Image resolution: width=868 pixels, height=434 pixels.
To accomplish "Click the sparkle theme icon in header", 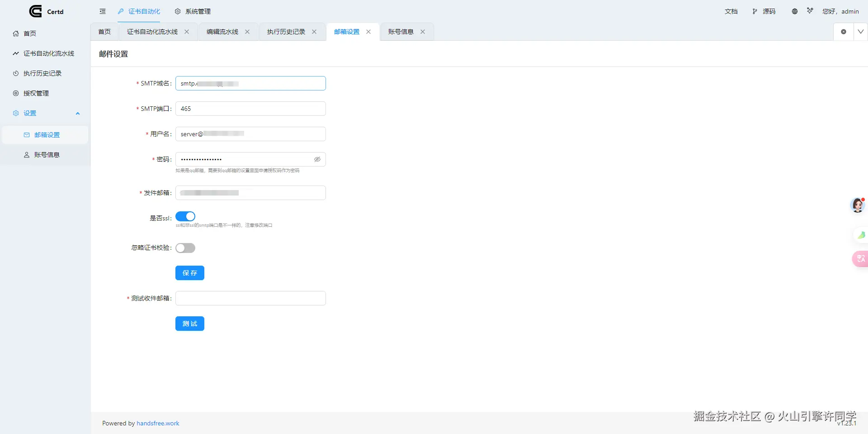I will [810, 10].
